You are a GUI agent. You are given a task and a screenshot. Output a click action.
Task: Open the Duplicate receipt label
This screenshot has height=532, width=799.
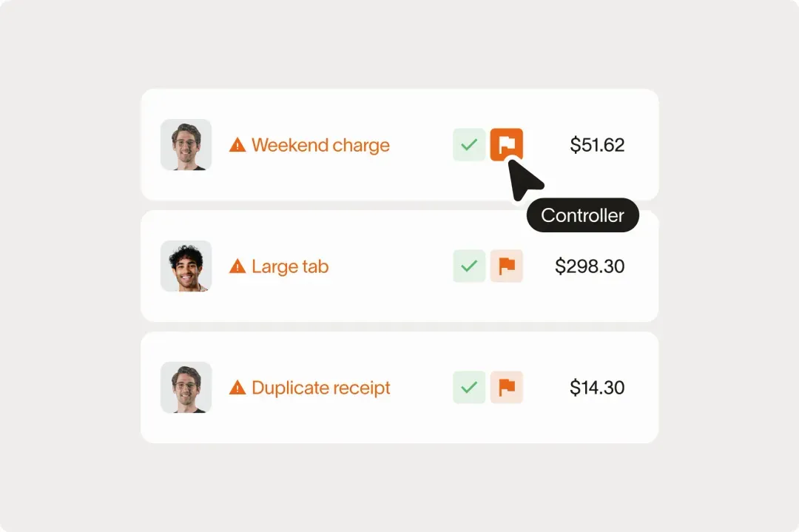pyautogui.click(x=321, y=388)
